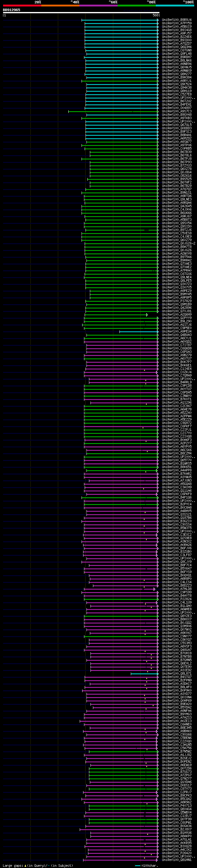Open hit UniRef100_C9XU66
This screenshot has height=868, width=197.
[x=176, y=734]
